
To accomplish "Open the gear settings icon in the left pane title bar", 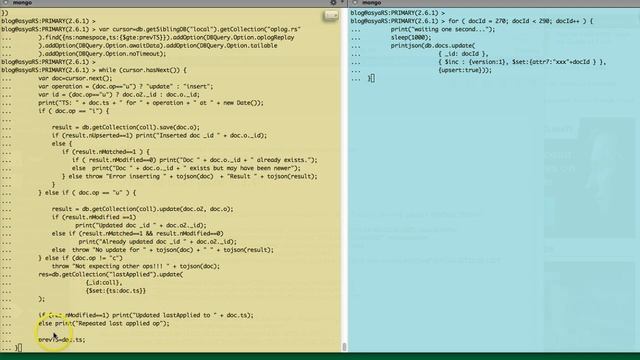I will pyautogui.click(x=333, y=2).
